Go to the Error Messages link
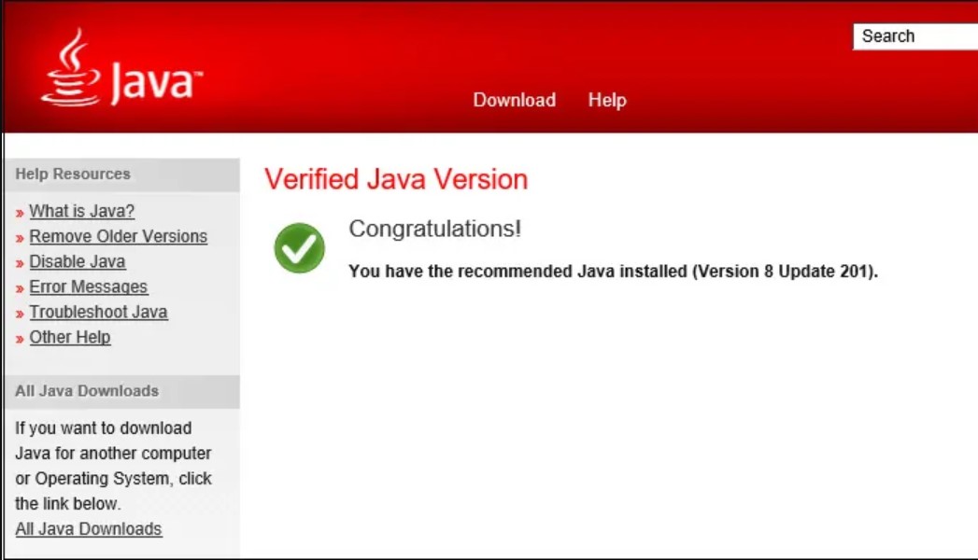The image size is (978, 560). (88, 287)
